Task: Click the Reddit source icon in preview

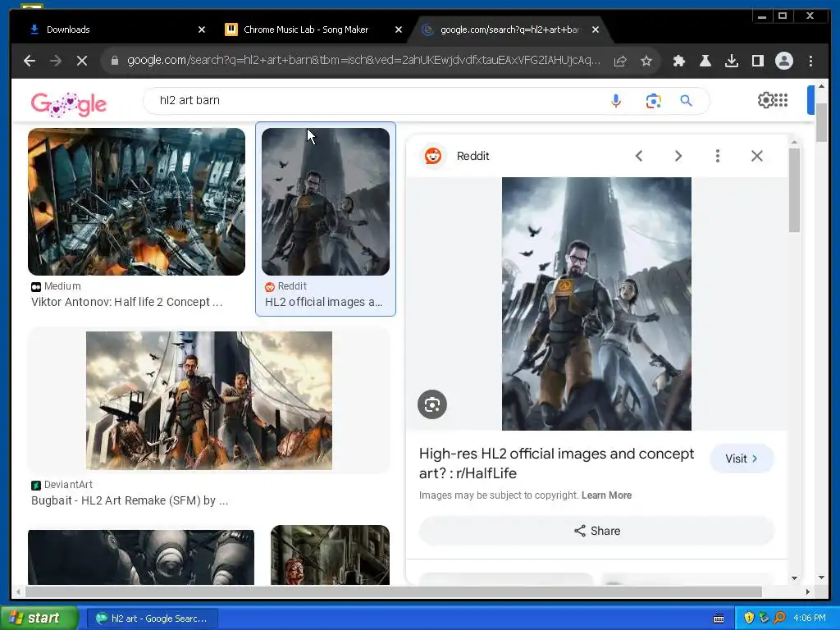Action: 433,156
